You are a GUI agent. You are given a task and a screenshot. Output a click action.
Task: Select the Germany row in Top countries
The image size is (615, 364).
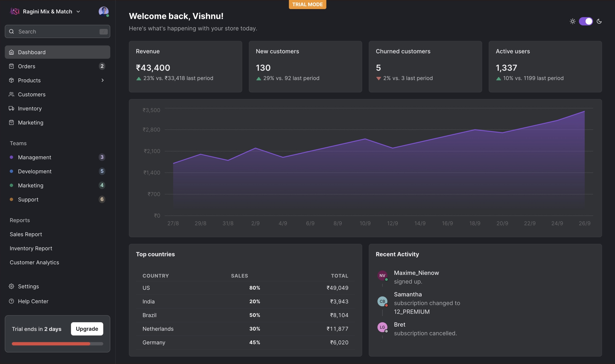(x=245, y=342)
